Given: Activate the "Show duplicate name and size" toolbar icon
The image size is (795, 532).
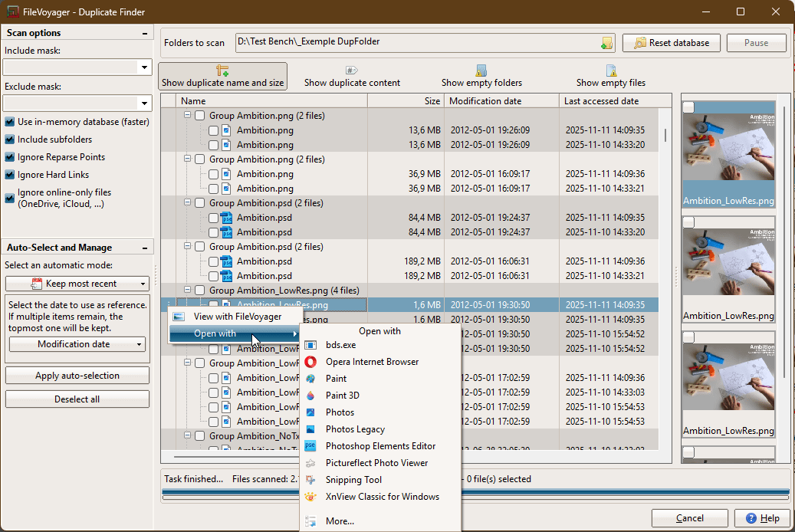Looking at the screenshot, I should coord(222,71).
